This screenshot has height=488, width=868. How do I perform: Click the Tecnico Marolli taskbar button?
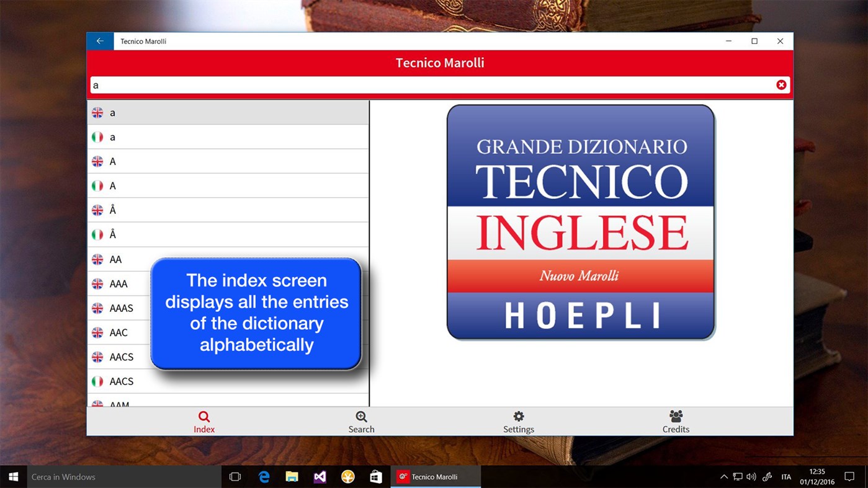tap(434, 476)
